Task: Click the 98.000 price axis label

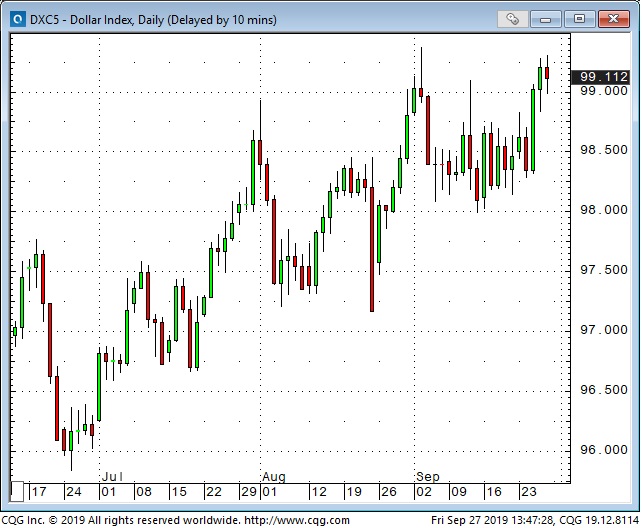Action: tap(604, 210)
